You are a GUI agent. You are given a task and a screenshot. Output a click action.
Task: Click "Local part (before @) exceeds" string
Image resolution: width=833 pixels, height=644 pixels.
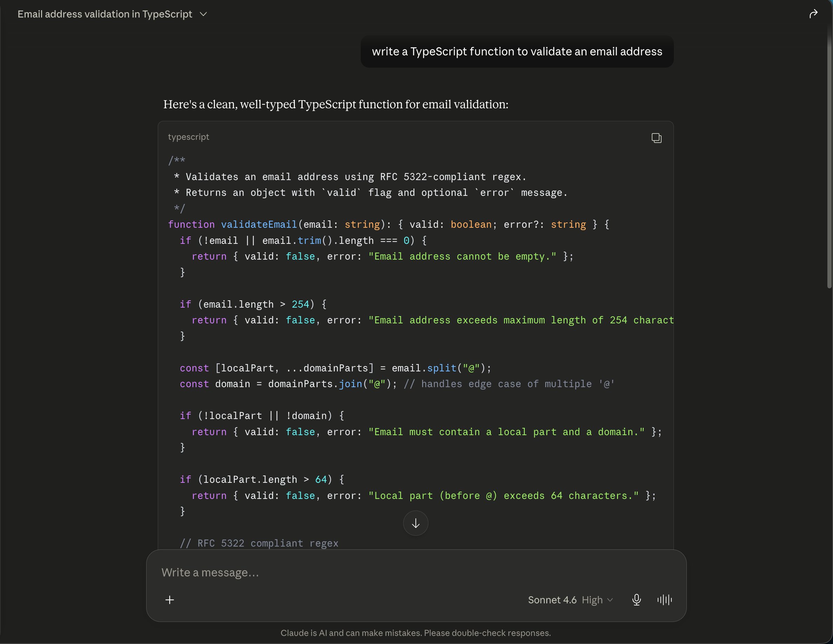pos(503,496)
